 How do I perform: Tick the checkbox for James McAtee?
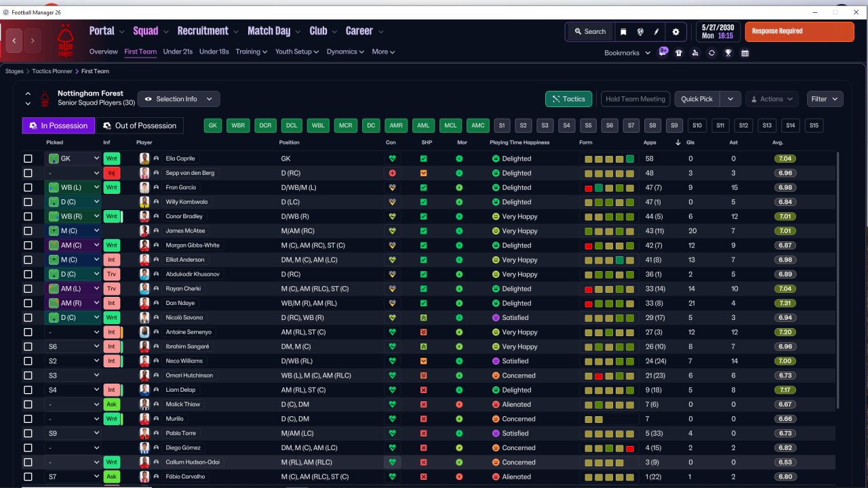tap(28, 231)
